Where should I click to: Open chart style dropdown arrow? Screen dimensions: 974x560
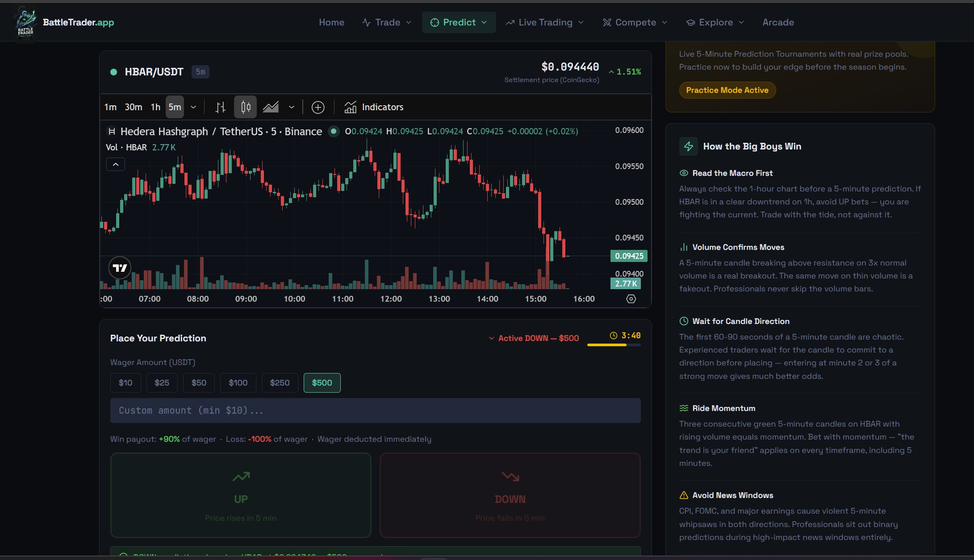coord(292,107)
